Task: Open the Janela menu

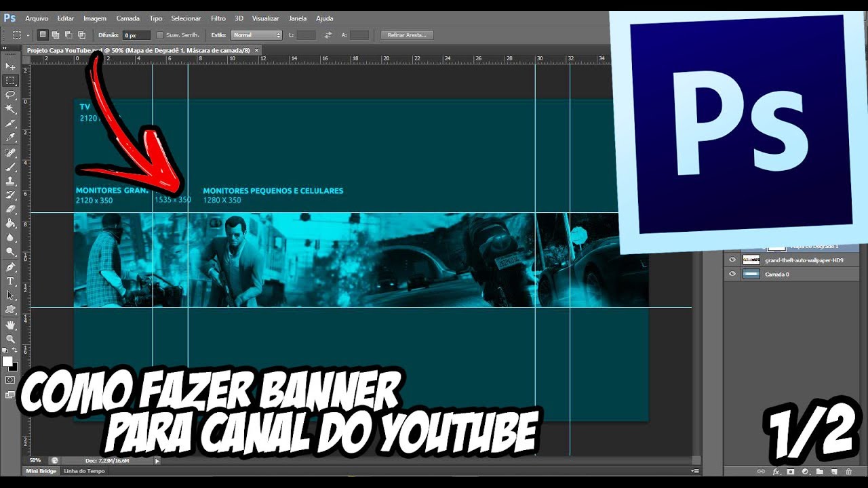Action: coord(298,18)
